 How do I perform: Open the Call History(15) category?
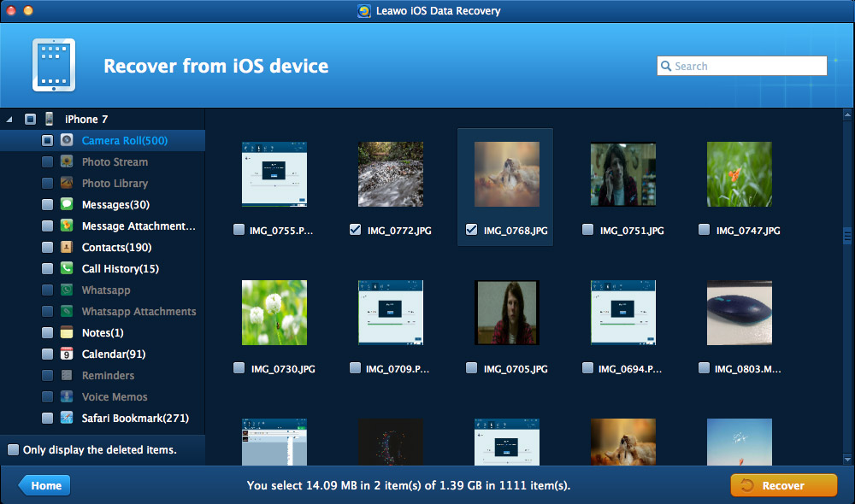pos(120,268)
